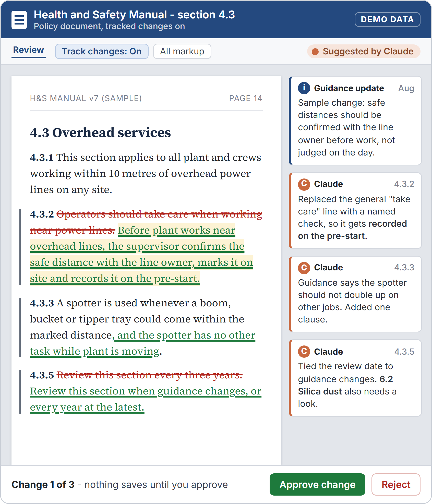The width and height of the screenshot is (432, 504).
Task: Click the 'Change 1 of 3' status text
Action: [43, 485]
